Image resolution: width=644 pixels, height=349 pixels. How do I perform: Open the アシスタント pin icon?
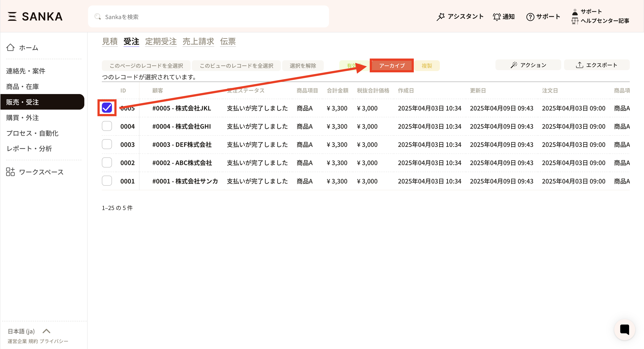(x=441, y=17)
